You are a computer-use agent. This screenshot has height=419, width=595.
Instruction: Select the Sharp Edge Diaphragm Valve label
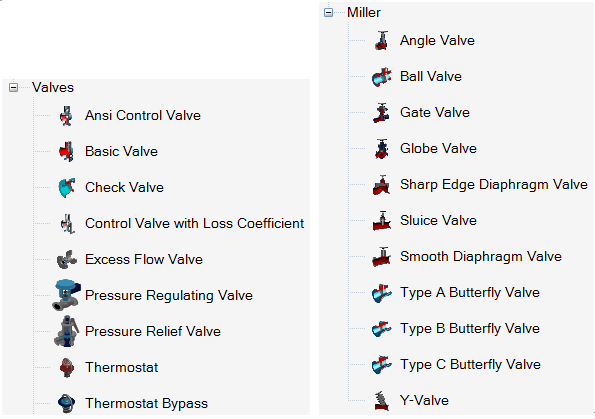pos(494,185)
